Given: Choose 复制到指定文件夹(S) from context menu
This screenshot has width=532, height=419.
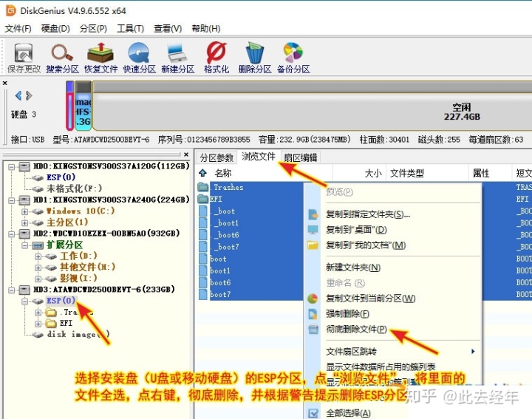Looking at the screenshot, I should 368,214.
